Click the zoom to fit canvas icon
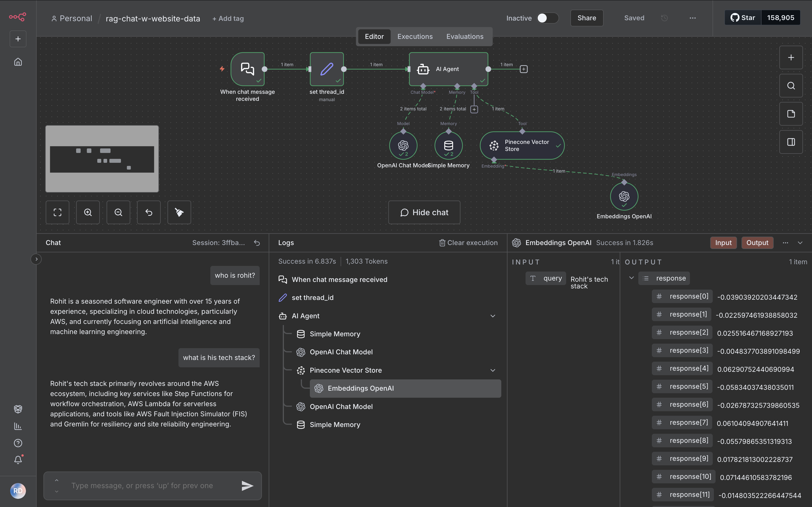The width and height of the screenshot is (812, 507). pyautogui.click(x=58, y=212)
